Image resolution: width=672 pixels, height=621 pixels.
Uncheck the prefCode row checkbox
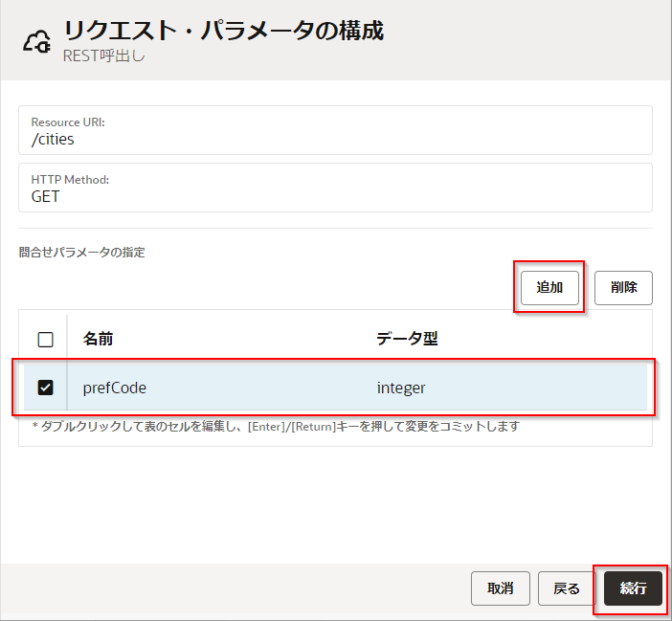tap(45, 388)
